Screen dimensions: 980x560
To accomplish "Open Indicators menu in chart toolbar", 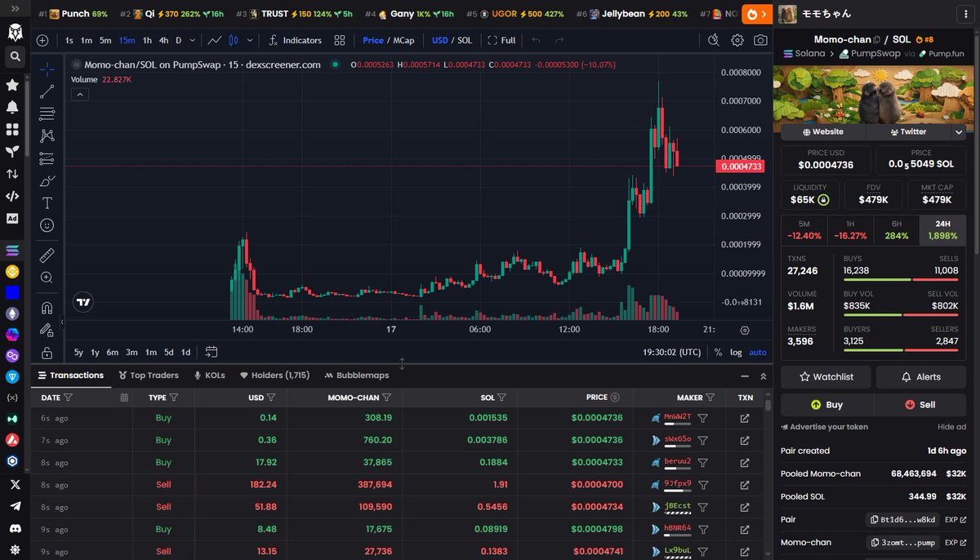I will point(295,40).
